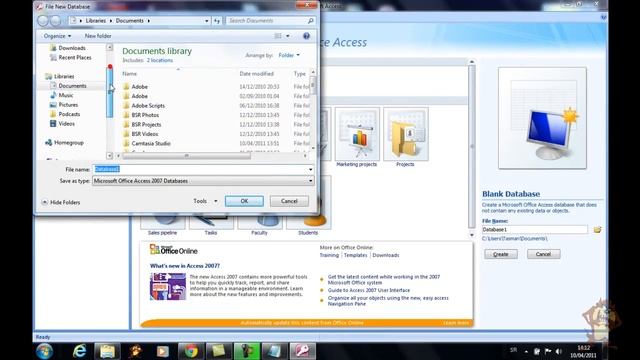Collapse the folder pane with Hide Folders

point(61,202)
